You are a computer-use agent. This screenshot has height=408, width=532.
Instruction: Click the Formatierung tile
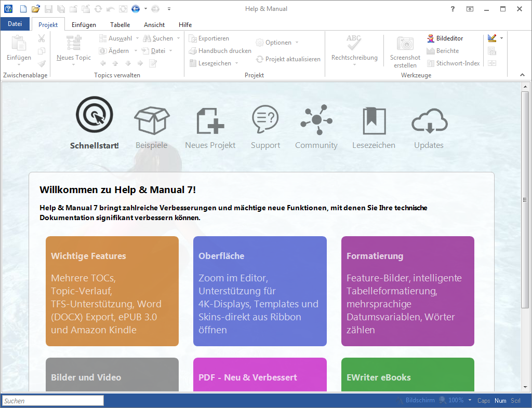407,291
